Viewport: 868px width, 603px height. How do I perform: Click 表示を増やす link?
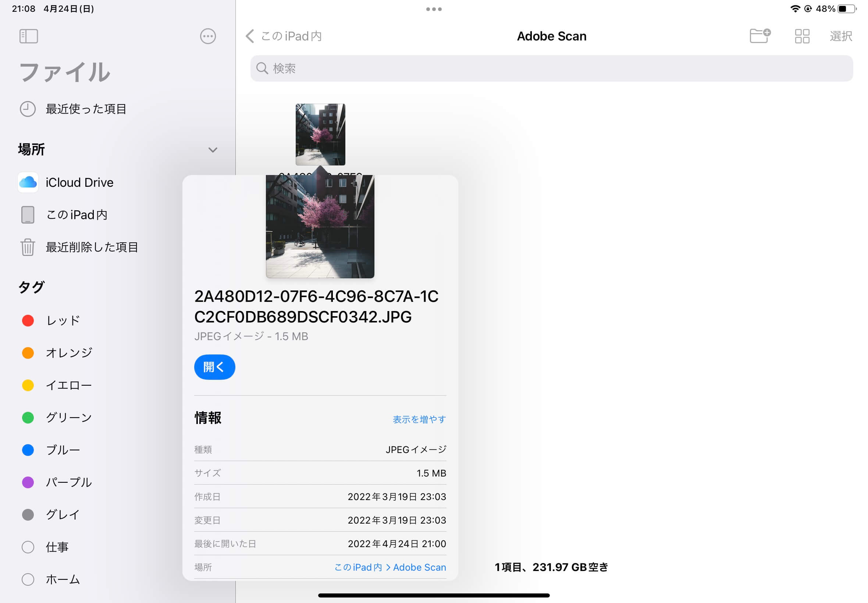(x=419, y=420)
